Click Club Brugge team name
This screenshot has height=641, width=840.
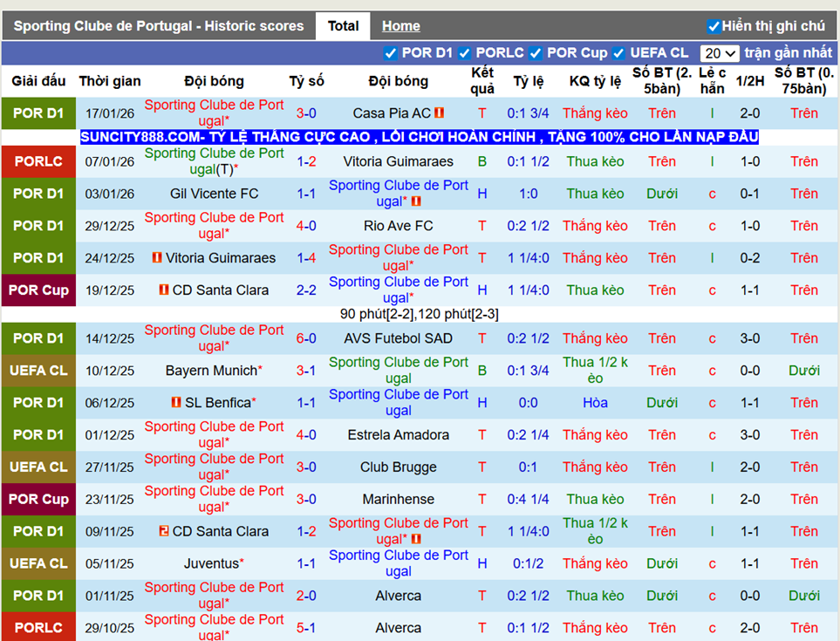[x=398, y=467]
